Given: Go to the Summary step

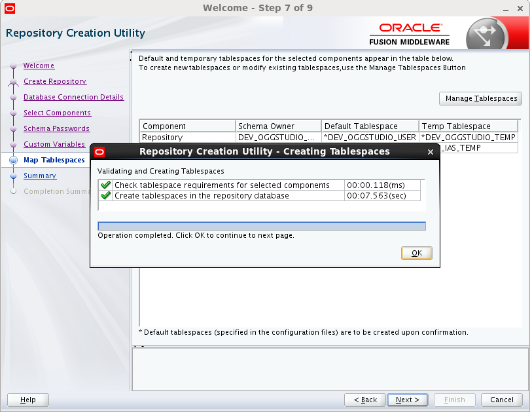Looking at the screenshot, I should click(40, 176).
